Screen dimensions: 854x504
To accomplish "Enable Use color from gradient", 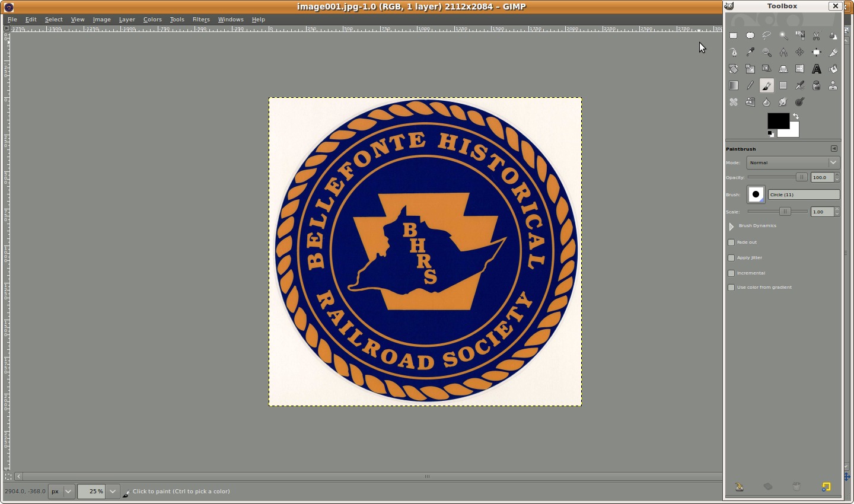I will [x=731, y=288].
